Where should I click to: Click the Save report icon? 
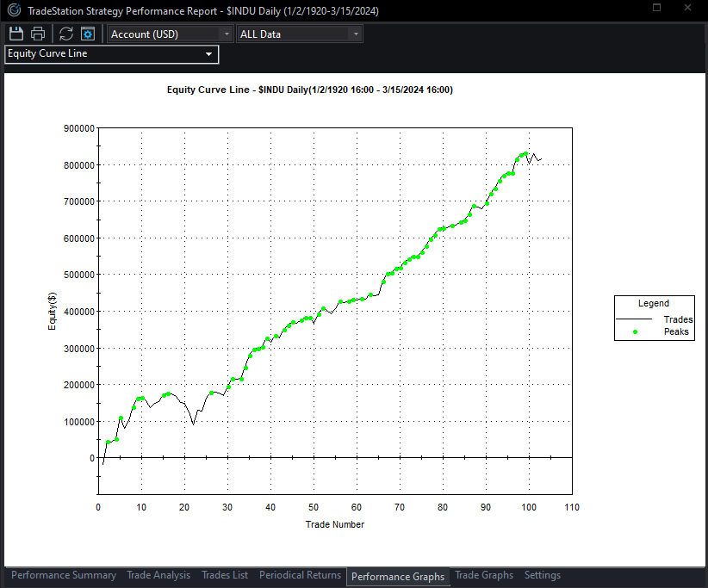(x=16, y=34)
